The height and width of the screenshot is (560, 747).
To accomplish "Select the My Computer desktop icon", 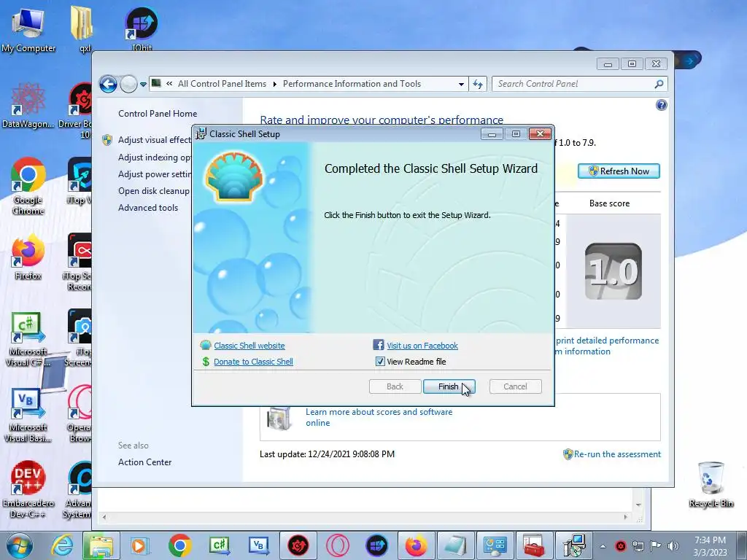I will pyautogui.click(x=28, y=29).
